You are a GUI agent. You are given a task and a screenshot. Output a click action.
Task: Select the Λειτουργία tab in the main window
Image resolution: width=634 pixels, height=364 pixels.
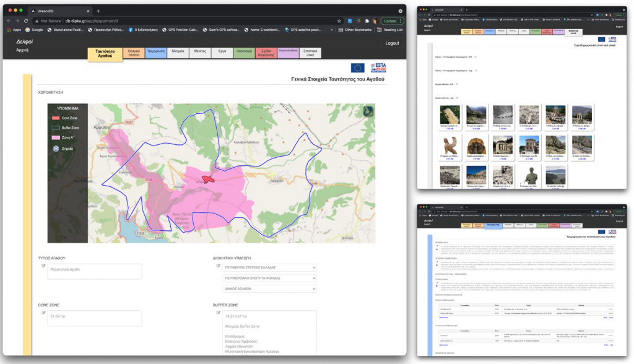[244, 53]
